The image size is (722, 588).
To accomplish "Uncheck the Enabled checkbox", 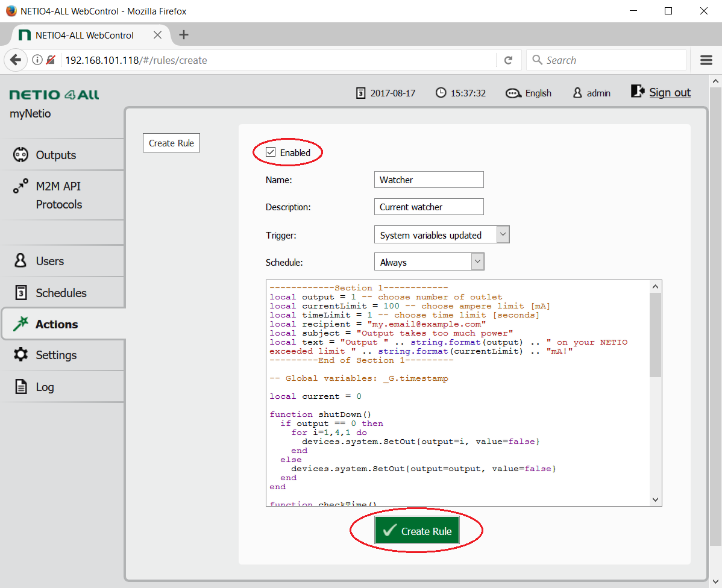I will tap(271, 152).
